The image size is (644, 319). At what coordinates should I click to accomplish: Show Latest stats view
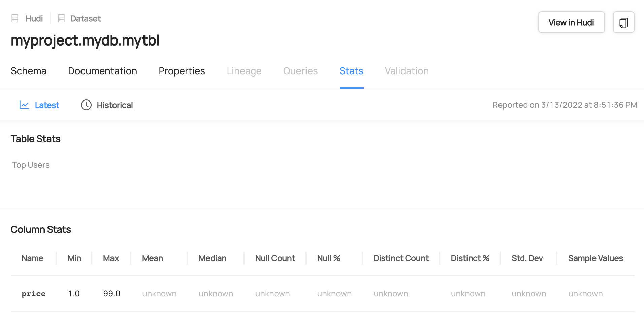click(x=47, y=105)
